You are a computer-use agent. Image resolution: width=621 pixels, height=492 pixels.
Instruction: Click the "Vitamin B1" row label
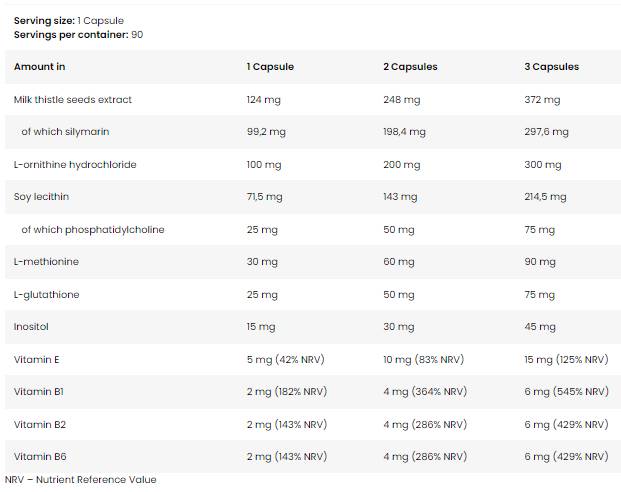pyautogui.click(x=36, y=392)
